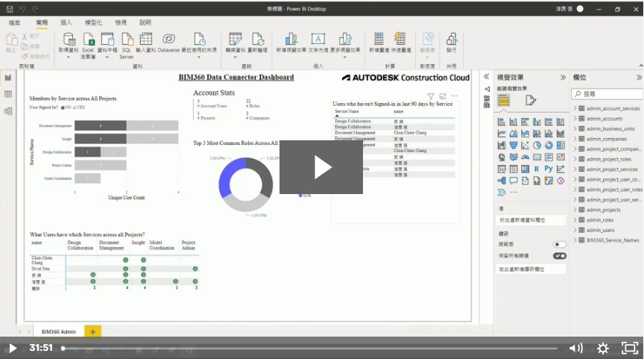Expand the admin_project_roles table
This screenshot has height=359, width=644.
click(575, 159)
